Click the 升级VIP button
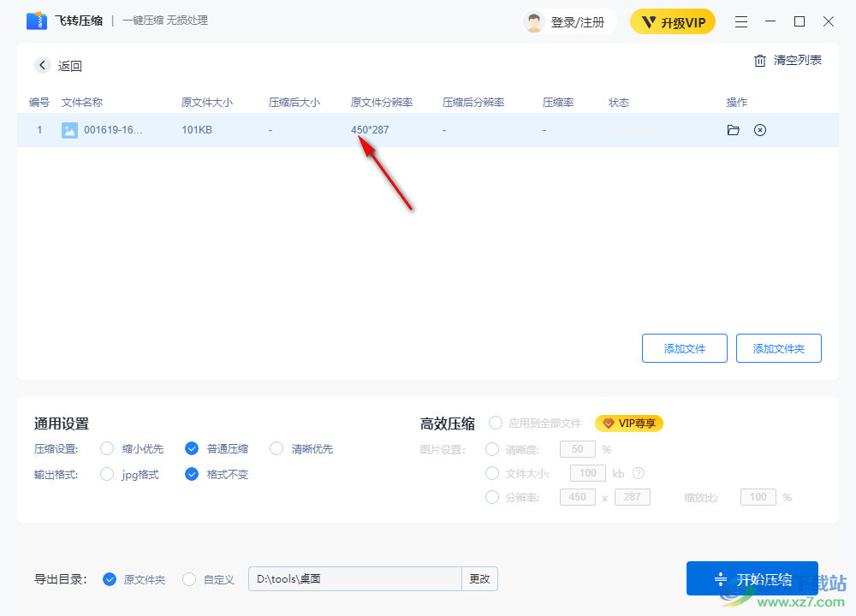 673,22
